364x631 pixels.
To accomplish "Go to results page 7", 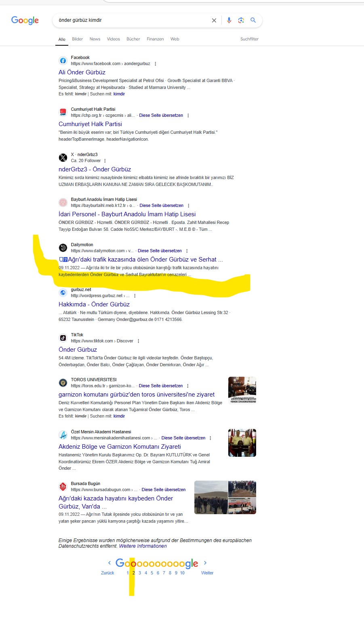I will pyautogui.click(x=164, y=573).
